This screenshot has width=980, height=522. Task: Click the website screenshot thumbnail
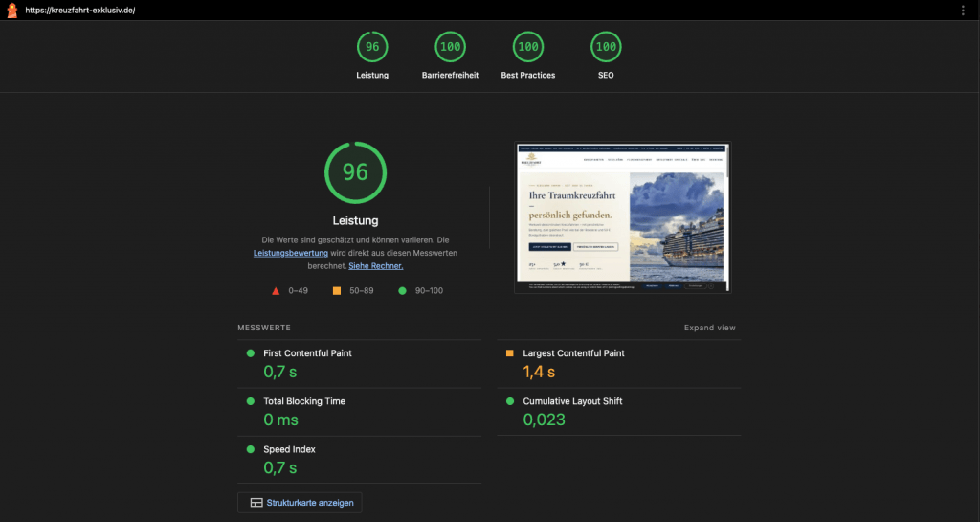pyautogui.click(x=622, y=217)
